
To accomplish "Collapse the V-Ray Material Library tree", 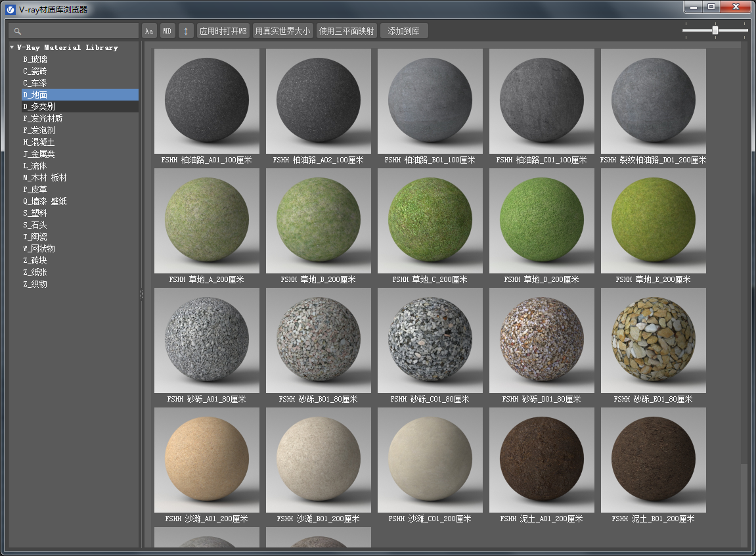I will pos(12,47).
